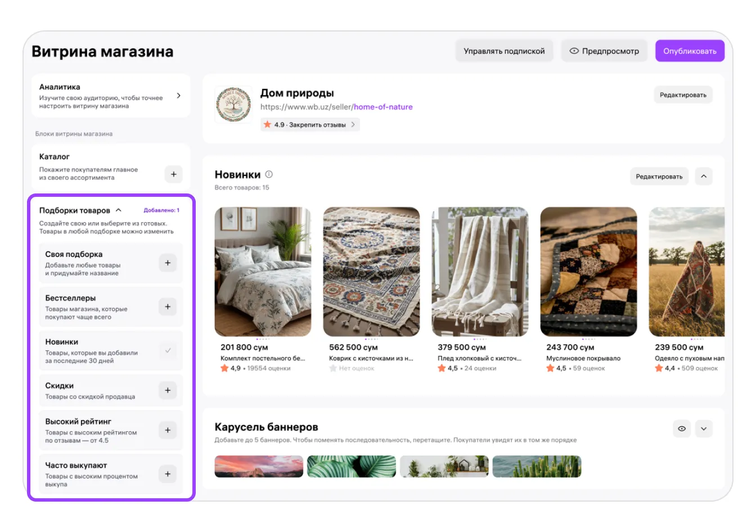Click Предпросмотр preview button
This screenshot has width=756, height=532.
click(x=604, y=51)
